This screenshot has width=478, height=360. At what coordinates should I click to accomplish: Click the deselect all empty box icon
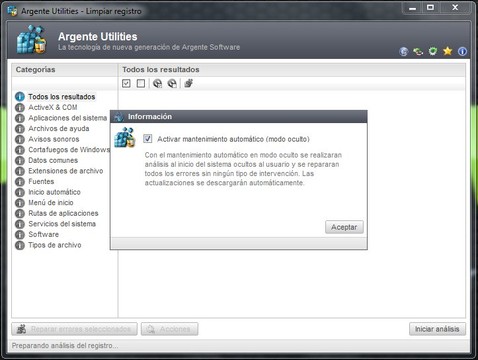point(141,83)
